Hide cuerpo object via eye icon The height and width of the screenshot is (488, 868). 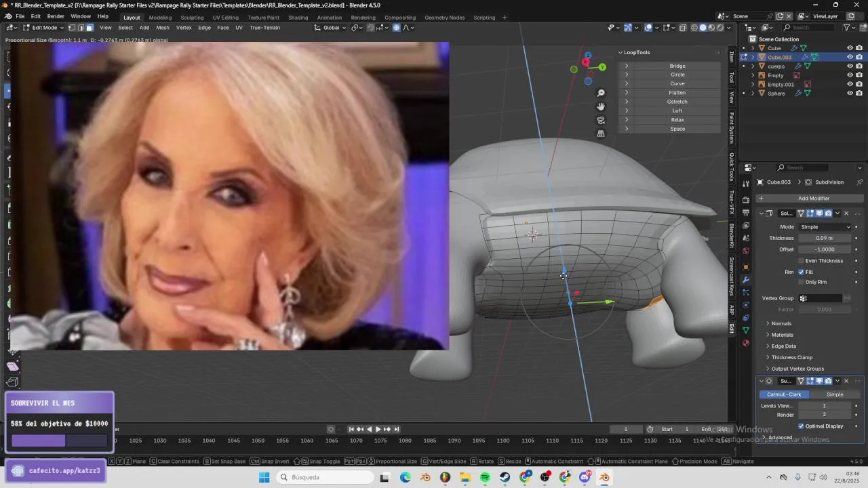point(850,66)
